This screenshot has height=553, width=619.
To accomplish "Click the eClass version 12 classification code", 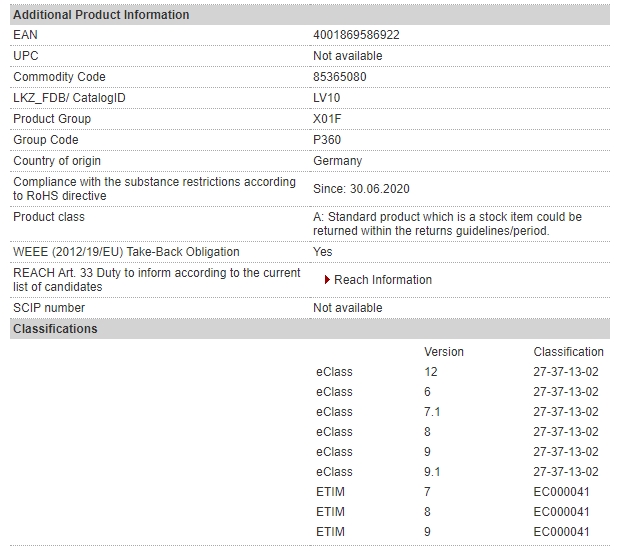I will (x=566, y=372).
